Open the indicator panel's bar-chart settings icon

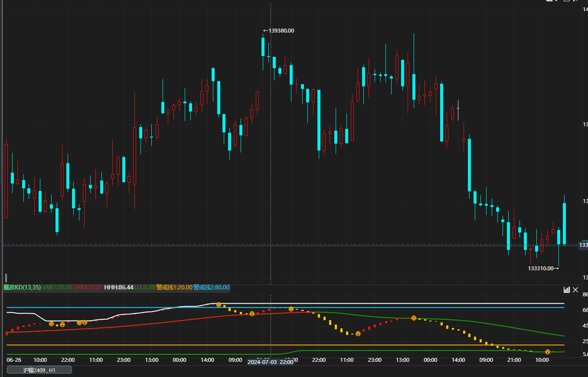(567, 290)
